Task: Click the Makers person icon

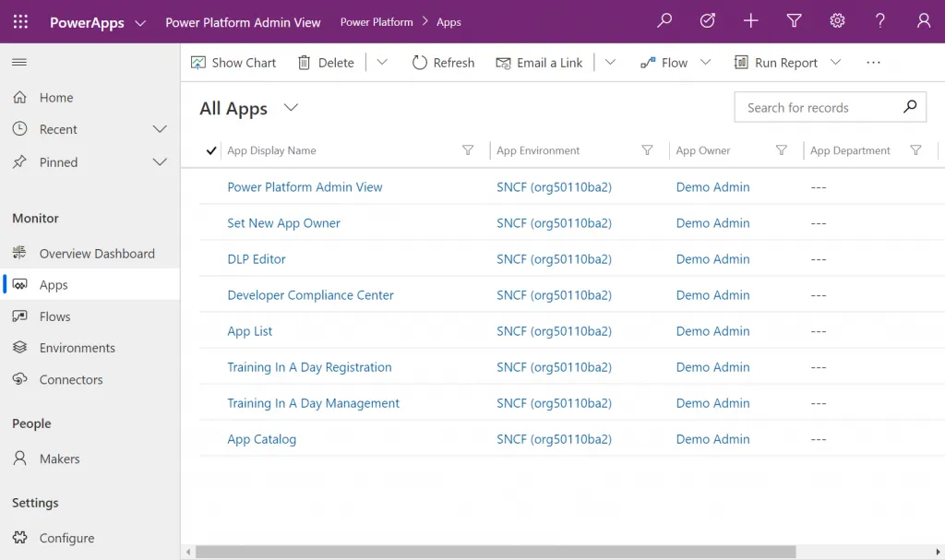Action: [20, 459]
